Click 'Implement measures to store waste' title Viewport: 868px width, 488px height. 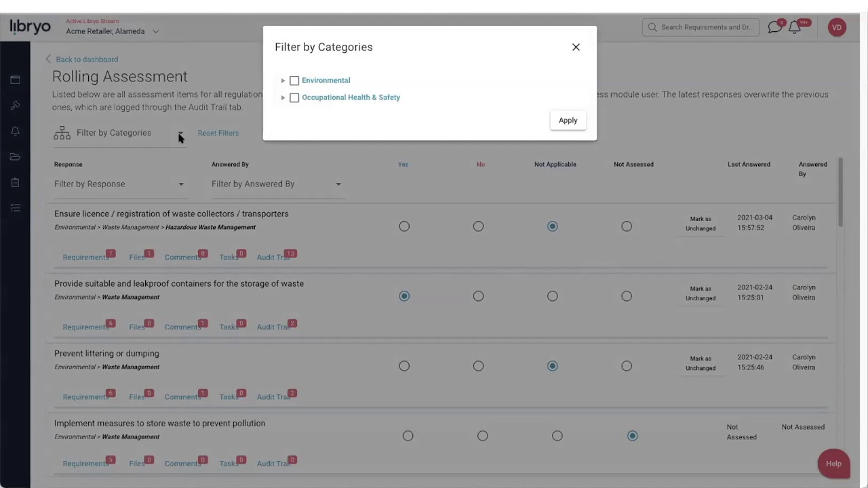(x=159, y=424)
